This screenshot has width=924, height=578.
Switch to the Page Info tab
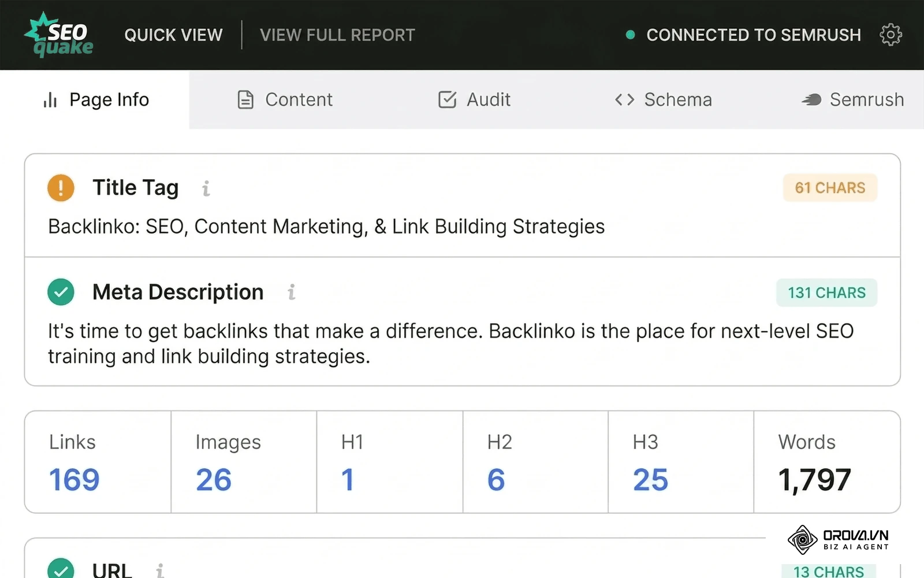pos(95,99)
